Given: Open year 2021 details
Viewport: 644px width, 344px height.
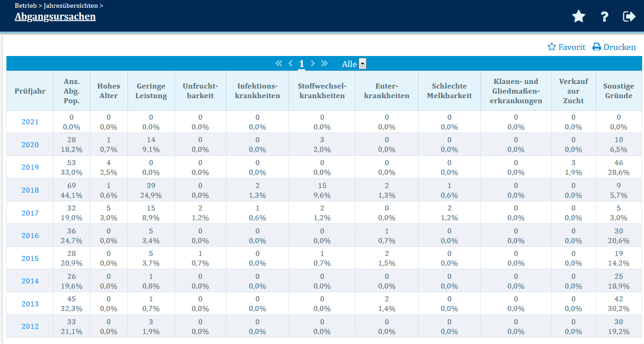Looking at the screenshot, I should click(30, 122).
